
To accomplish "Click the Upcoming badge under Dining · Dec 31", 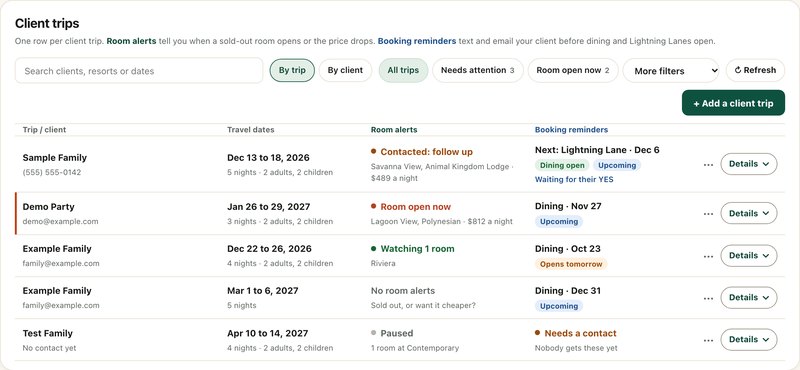I will point(559,306).
